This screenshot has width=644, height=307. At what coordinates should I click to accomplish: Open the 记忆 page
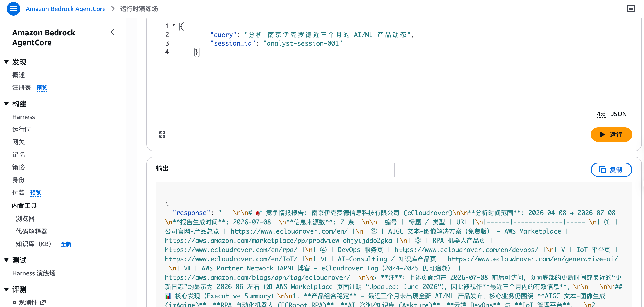[18, 154]
